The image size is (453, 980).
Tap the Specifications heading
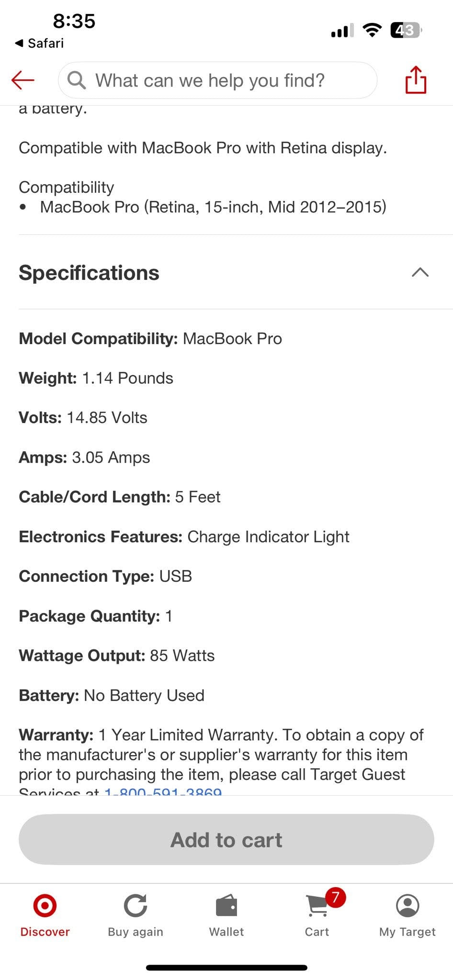coord(89,273)
